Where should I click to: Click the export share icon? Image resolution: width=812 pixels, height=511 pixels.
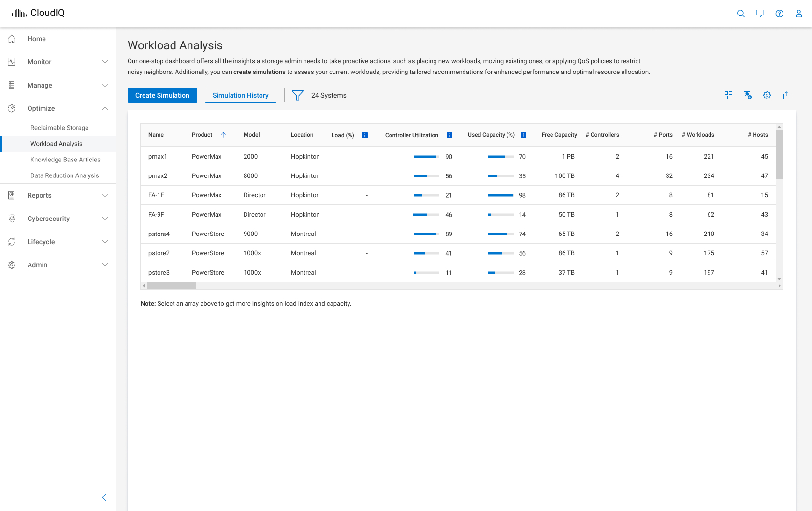pyautogui.click(x=786, y=95)
